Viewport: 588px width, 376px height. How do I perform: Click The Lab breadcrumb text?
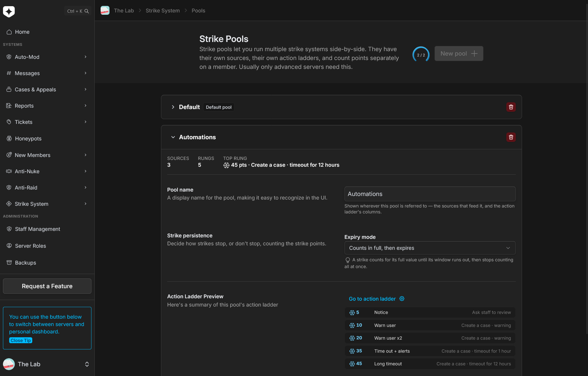pos(124,11)
